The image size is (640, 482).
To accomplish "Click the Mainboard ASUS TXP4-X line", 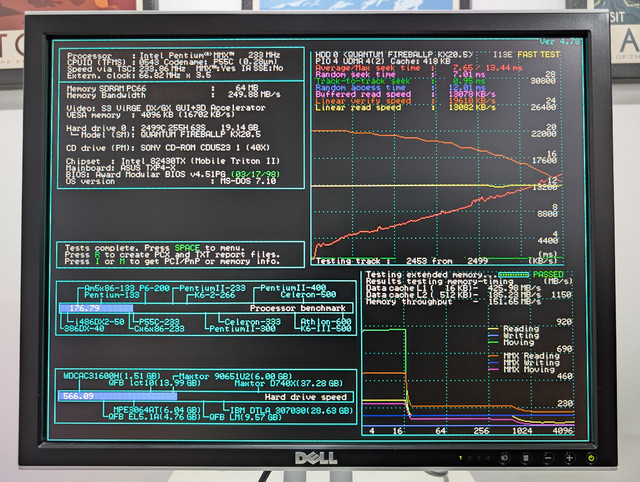I will coord(121,168).
